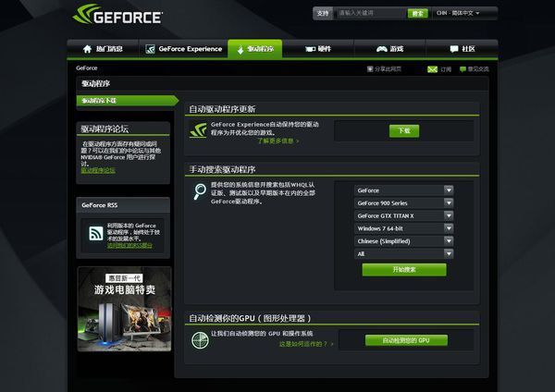Click the NVIDIA logo beside GeForce Experience text

198,130
